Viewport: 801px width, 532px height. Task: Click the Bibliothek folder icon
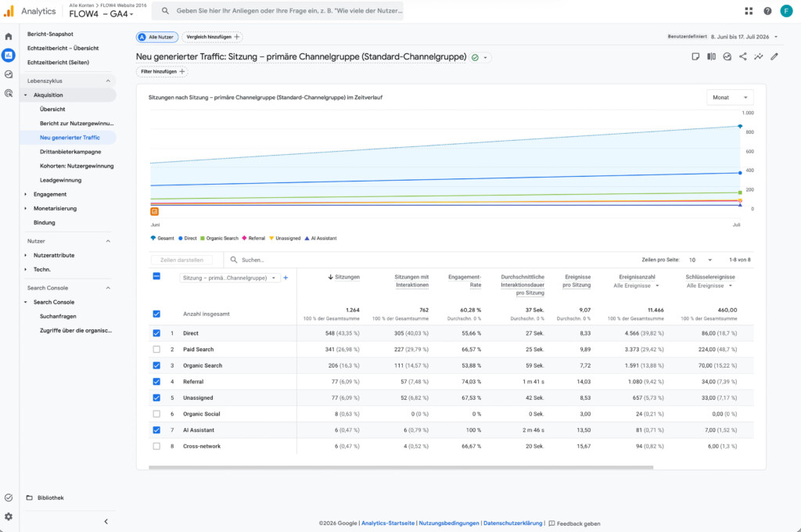coord(29,498)
